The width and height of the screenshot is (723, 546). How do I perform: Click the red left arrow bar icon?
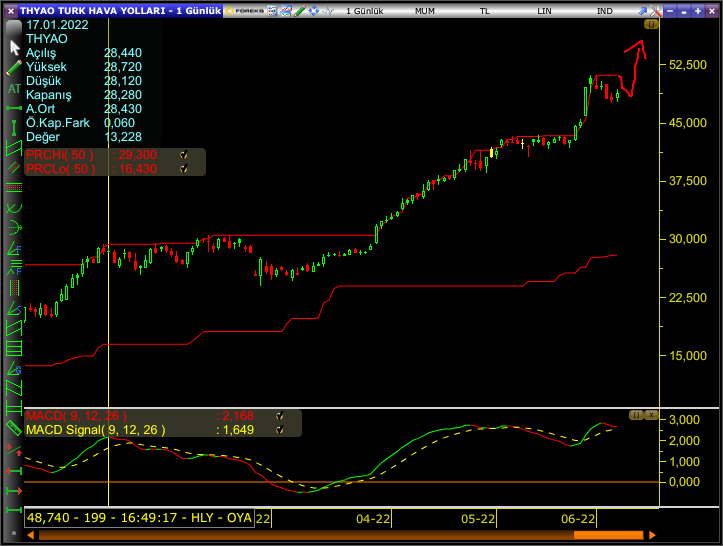click(x=14, y=471)
